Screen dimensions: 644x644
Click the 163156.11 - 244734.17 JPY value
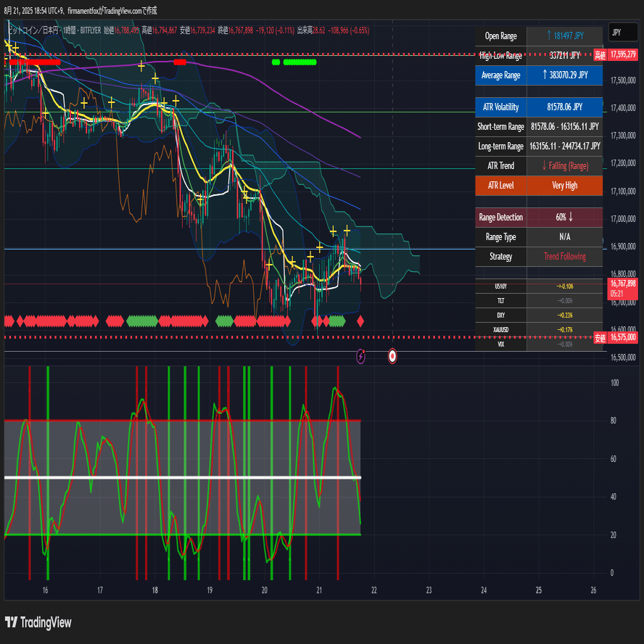[565, 146]
